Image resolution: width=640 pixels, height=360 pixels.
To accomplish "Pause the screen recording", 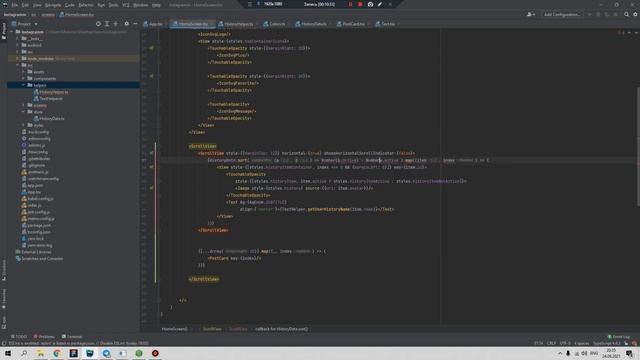I will pyautogui.click(x=350, y=4).
